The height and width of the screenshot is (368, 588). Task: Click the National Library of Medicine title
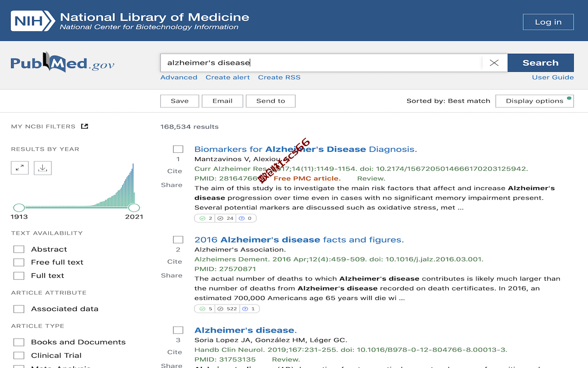[x=154, y=17]
